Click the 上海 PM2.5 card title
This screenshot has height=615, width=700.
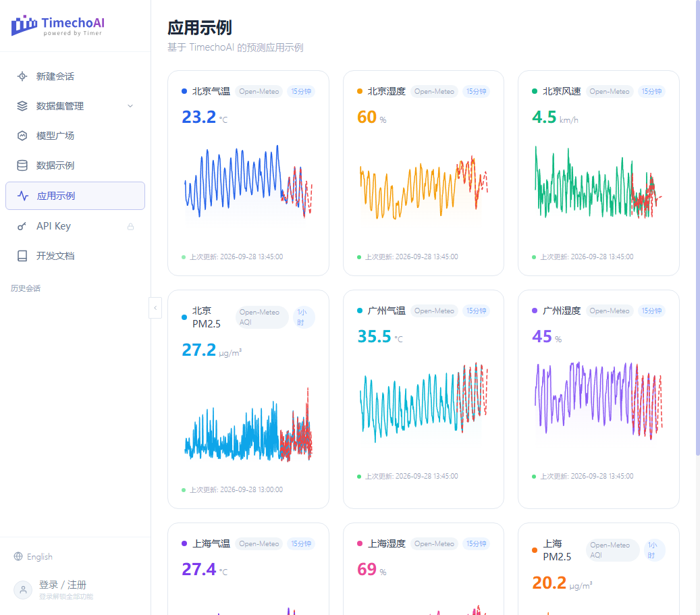point(557,550)
